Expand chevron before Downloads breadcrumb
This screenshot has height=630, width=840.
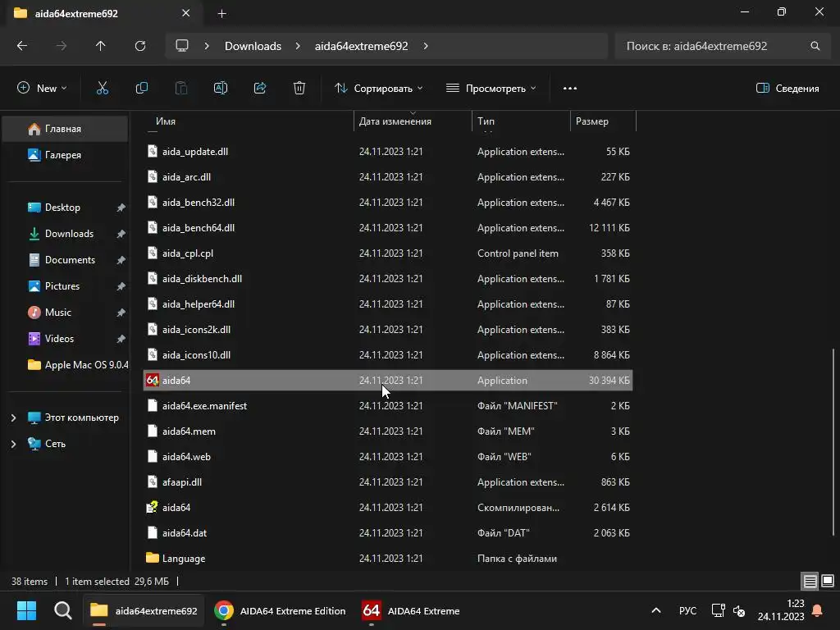click(207, 46)
